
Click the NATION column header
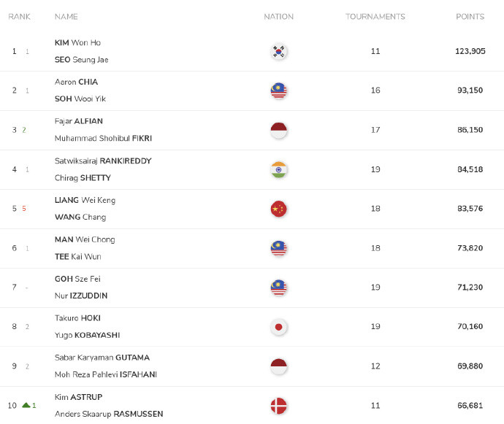(x=278, y=17)
